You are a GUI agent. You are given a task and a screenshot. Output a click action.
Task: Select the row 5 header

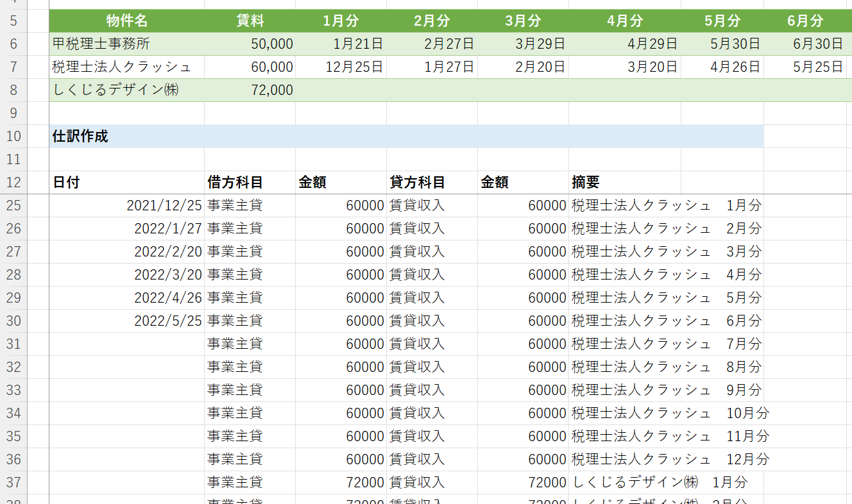coord(13,21)
